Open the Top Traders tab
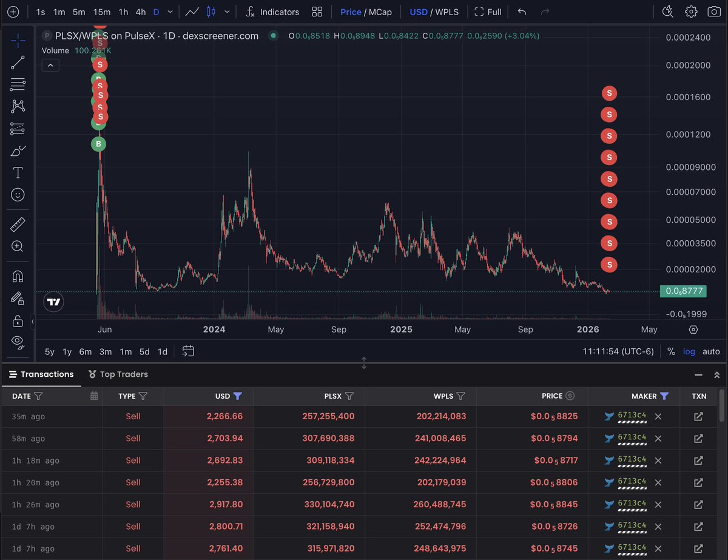Viewport: 728px width, 560px height. tap(118, 374)
